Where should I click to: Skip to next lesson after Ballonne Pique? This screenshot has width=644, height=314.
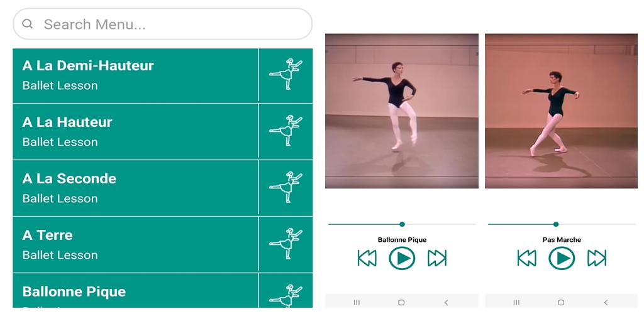(x=437, y=258)
